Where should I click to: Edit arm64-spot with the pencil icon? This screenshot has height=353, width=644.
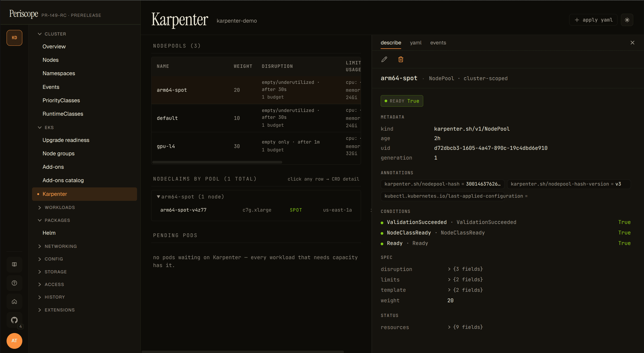[x=384, y=59]
